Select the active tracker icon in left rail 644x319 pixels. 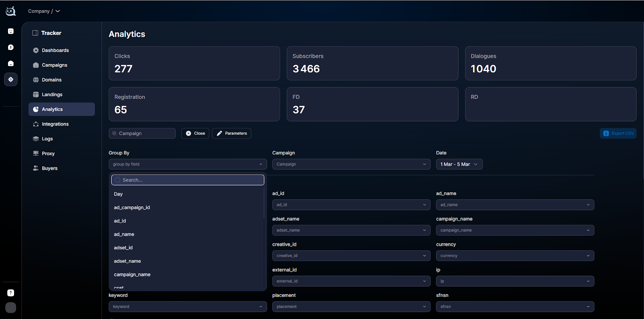(11, 79)
